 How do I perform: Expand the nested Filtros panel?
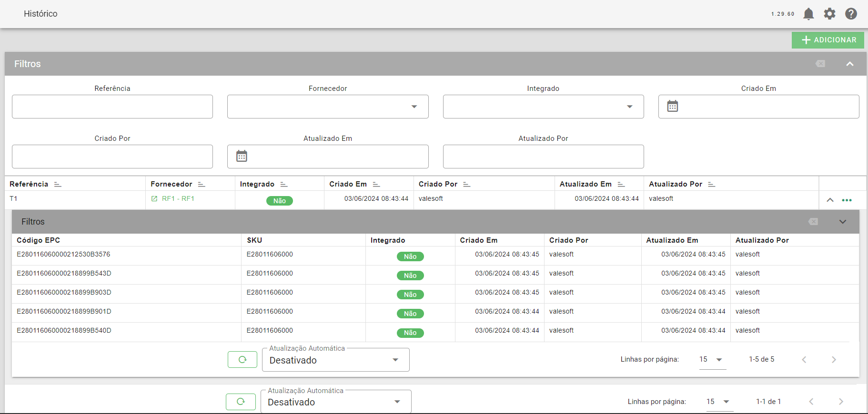point(843,222)
